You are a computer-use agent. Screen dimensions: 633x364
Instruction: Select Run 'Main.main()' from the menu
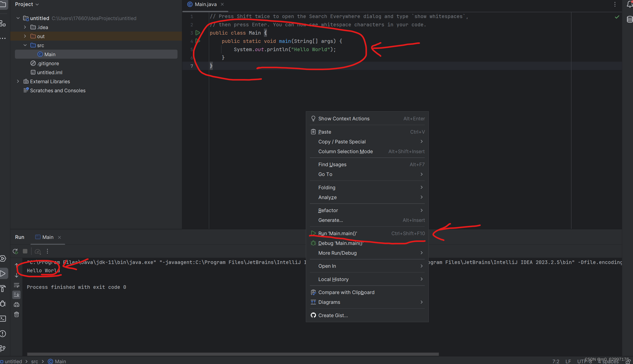pos(337,233)
